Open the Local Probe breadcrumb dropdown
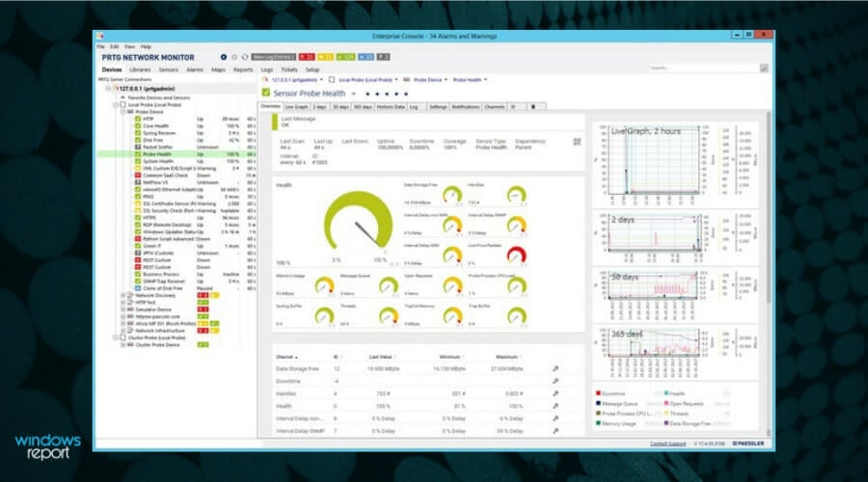The image size is (868, 482). click(x=396, y=80)
